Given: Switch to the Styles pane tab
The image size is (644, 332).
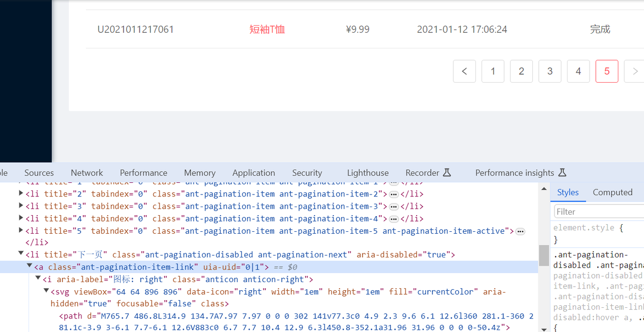Looking at the screenshot, I should (568, 192).
